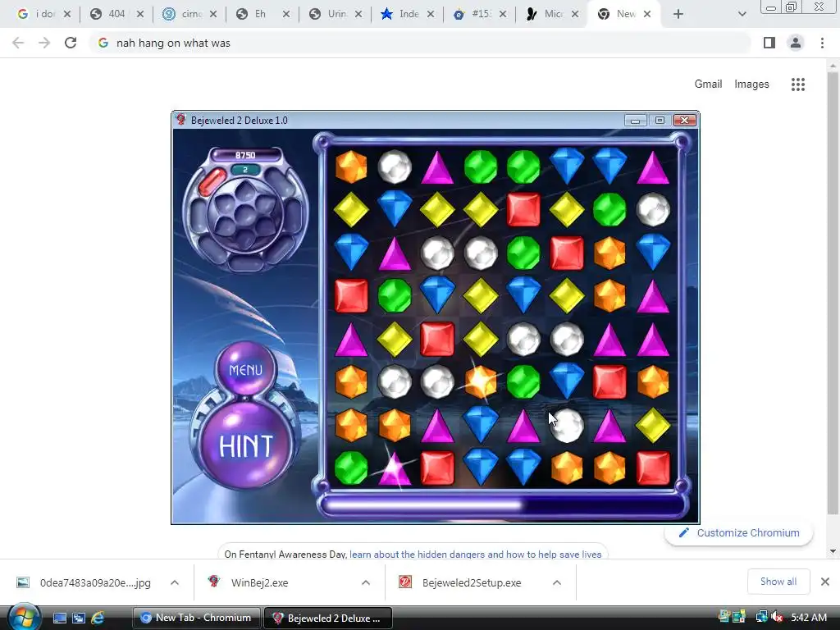This screenshot has height=630, width=840.
Task: Launch Internet Explorer from quick launch
Action: [x=98, y=618]
